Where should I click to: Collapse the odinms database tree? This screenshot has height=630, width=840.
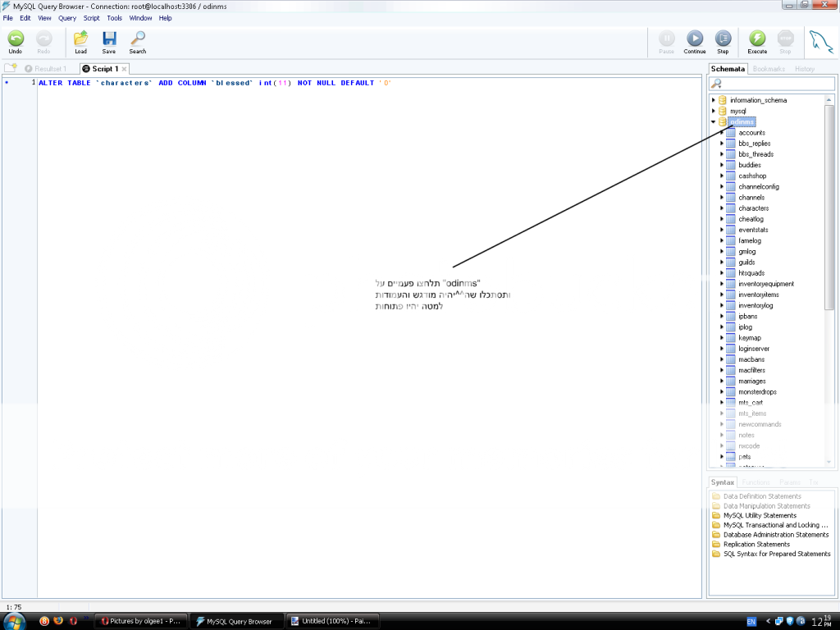713,121
